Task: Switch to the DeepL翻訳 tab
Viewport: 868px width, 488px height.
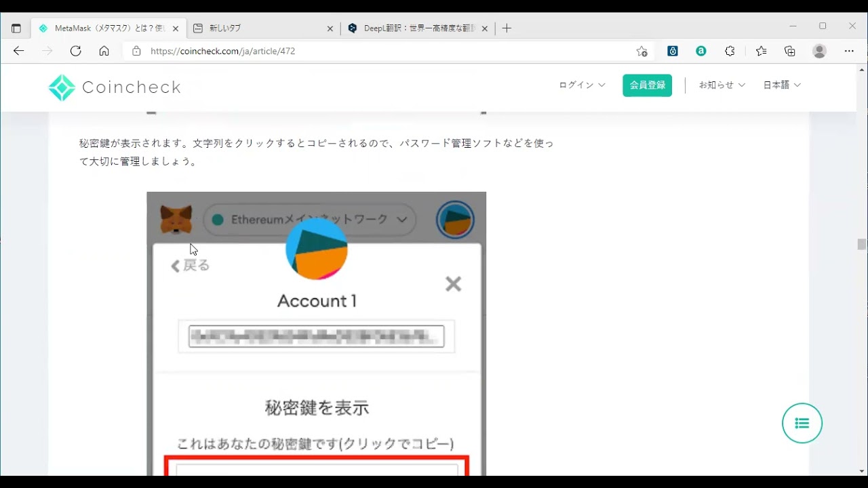Action: [x=414, y=28]
